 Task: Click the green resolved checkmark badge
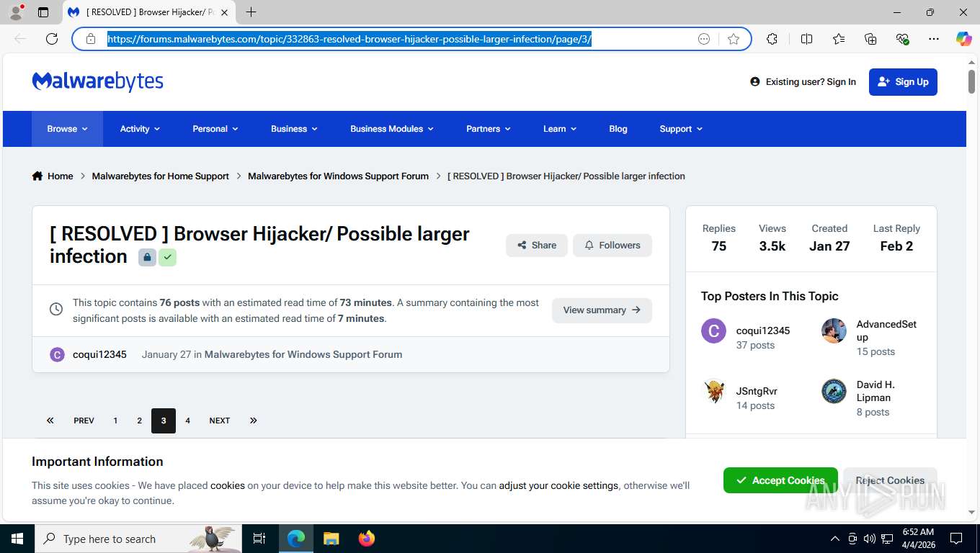click(x=167, y=257)
